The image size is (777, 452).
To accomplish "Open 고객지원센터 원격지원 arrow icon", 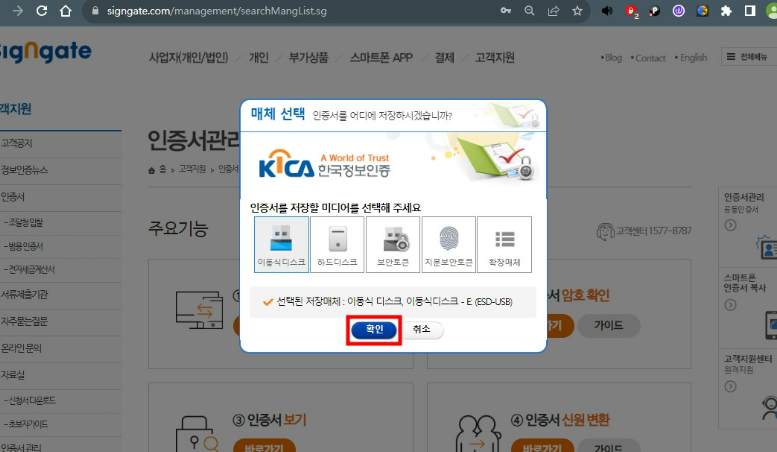I will pyautogui.click(x=730, y=387).
